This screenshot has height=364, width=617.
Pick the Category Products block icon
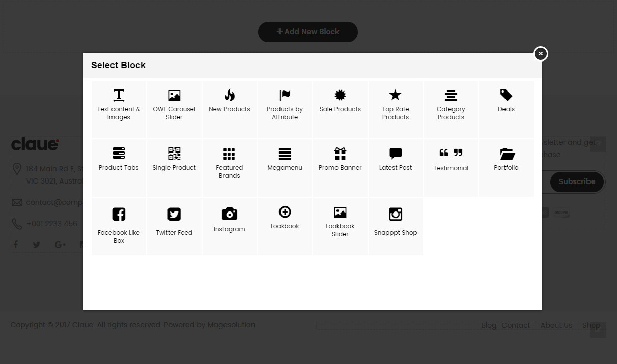pos(451,95)
